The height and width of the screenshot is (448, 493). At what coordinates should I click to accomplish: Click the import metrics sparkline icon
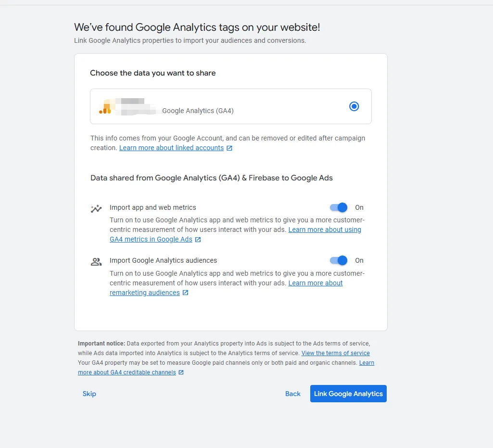click(x=96, y=208)
